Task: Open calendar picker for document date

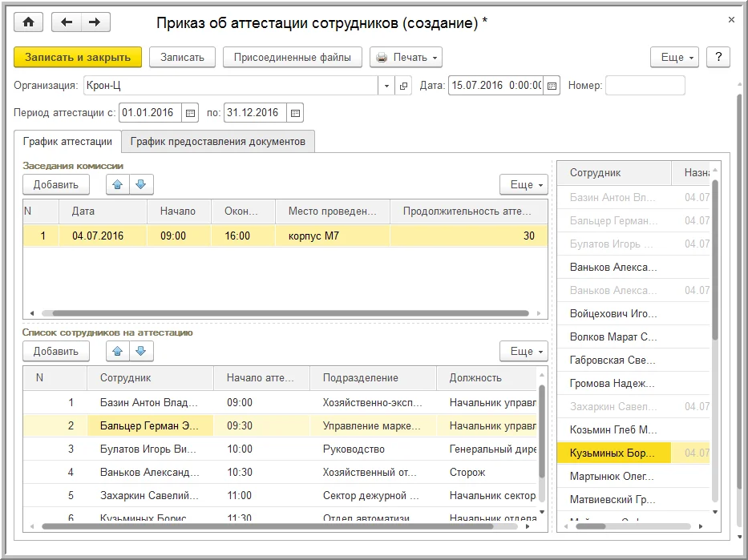Action: click(551, 86)
